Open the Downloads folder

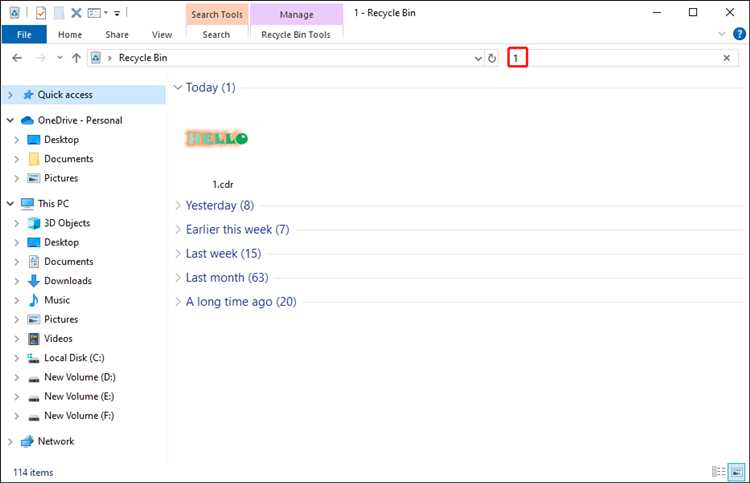[x=67, y=281]
